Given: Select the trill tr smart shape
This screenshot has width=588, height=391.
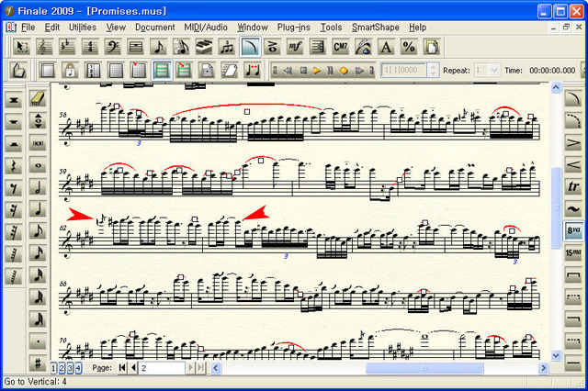Looking at the screenshot, I should (573, 186).
